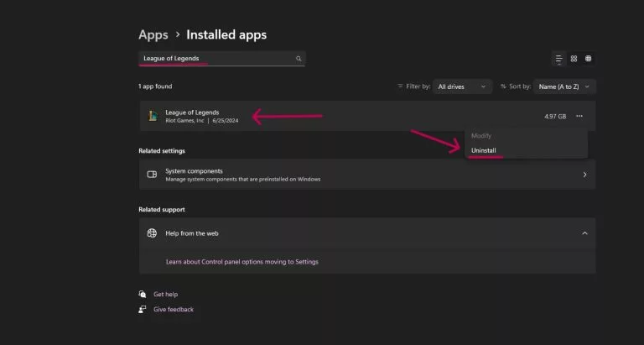Choose Modify from the context menu
Screen dimensions: 644x345
click(x=481, y=136)
